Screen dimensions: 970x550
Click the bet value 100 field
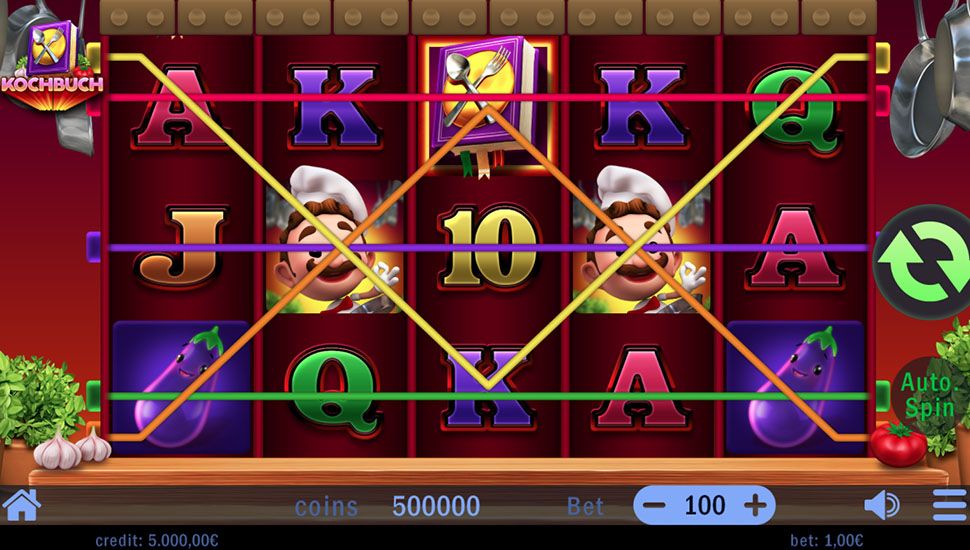click(x=705, y=505)
